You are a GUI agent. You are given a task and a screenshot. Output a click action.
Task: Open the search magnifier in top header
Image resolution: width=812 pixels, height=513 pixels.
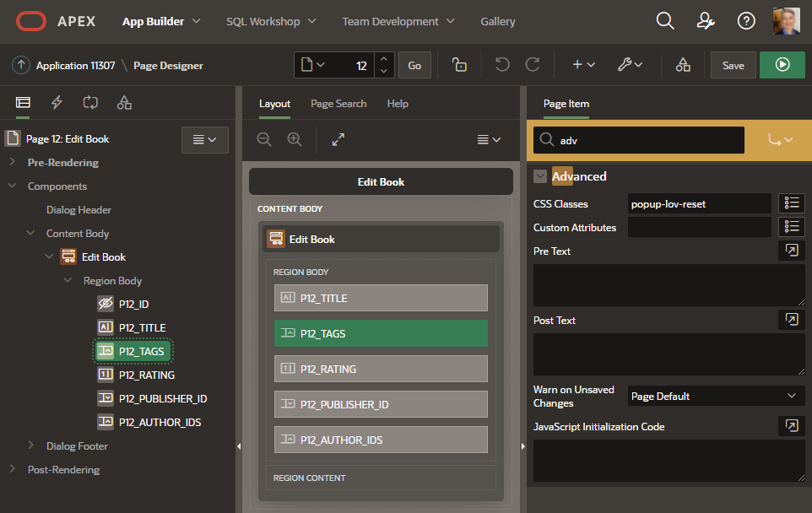[x=665, y=21]
